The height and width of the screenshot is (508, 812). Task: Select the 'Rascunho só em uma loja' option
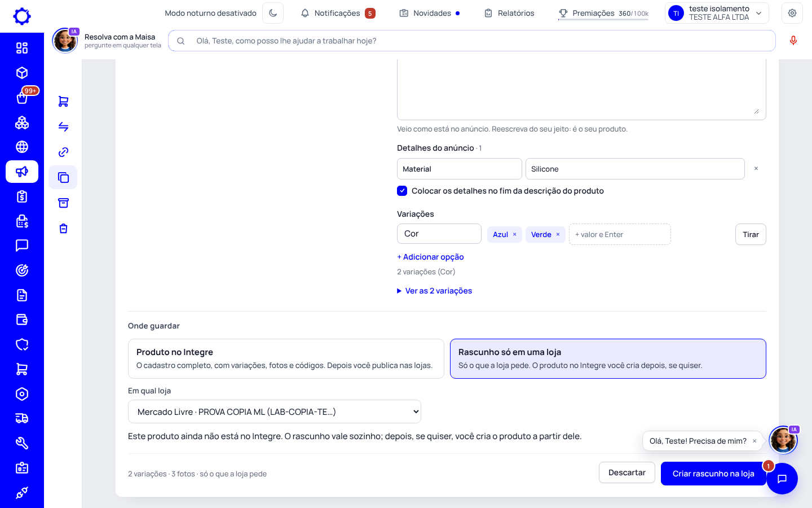coord(608,358)
